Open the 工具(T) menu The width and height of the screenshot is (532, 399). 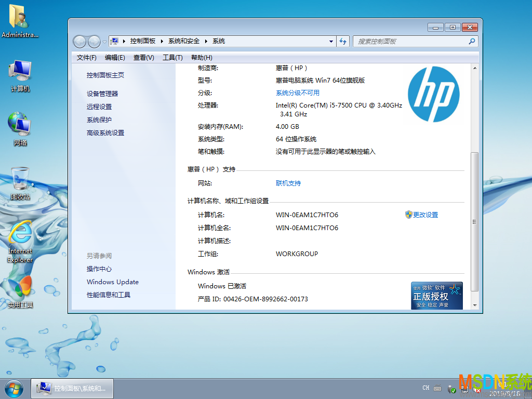tap(172, 58)
